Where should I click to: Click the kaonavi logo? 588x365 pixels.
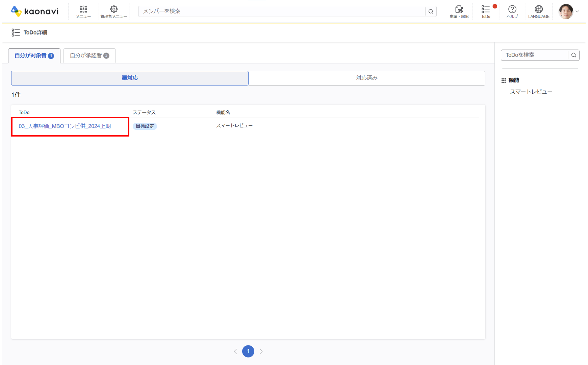click(x=35, y=11)
